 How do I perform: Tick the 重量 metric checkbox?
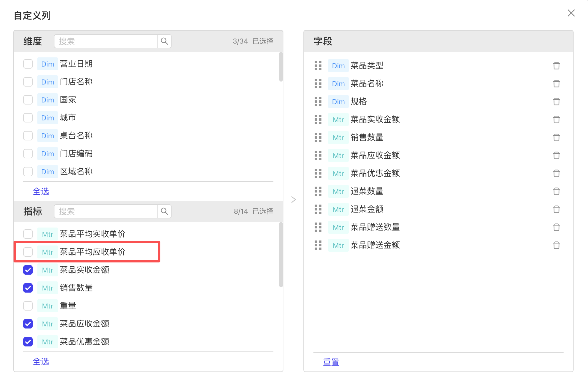tap(28, 306)
